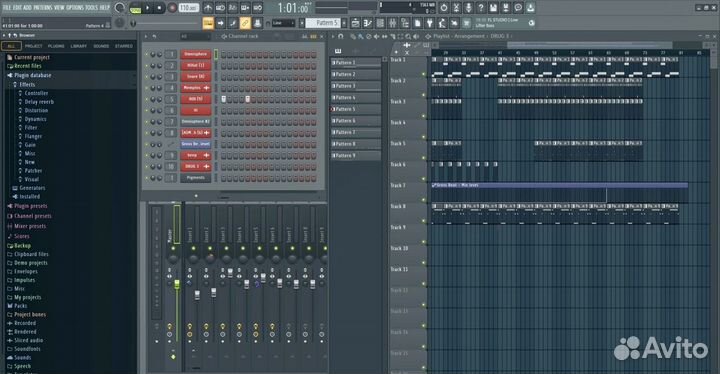720x374 pixels.
Task: Open the Omnisphere channel button
Action: point(196,54)
